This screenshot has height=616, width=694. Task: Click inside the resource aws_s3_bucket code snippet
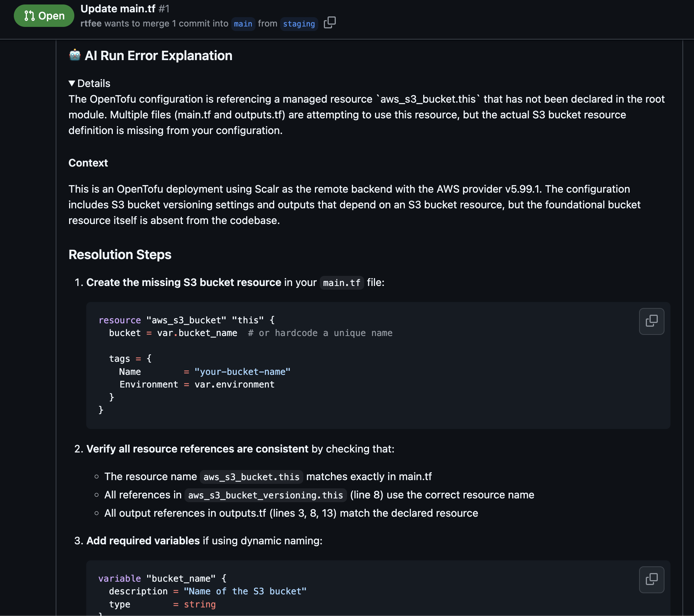378,365
